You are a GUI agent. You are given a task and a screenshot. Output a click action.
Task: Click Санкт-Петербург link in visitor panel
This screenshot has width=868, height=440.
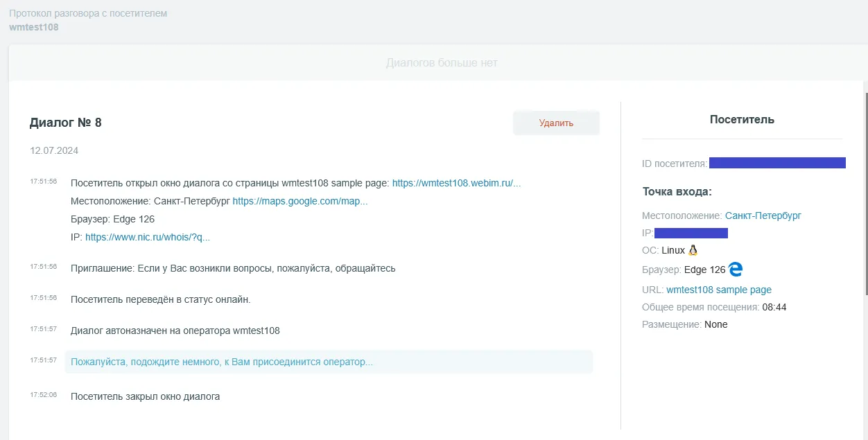pyautogui.click(x=763, y=215)
